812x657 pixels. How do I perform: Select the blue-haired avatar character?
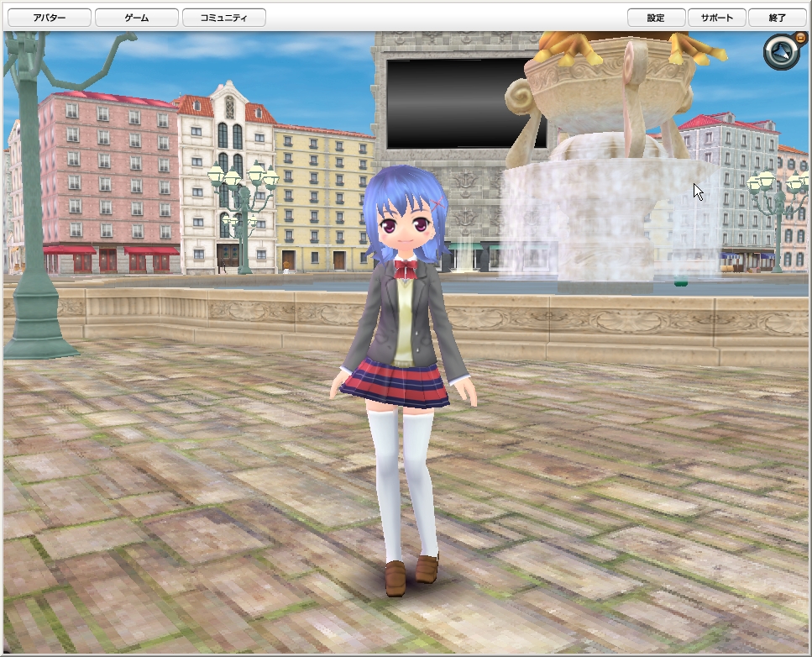click(x=403, y=381)
